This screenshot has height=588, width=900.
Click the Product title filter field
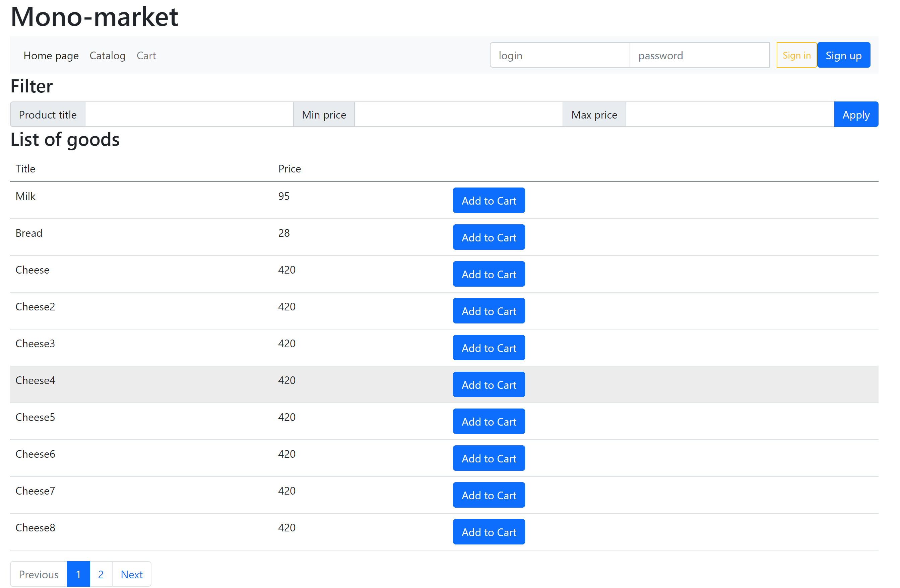click(x=189, y=115)
